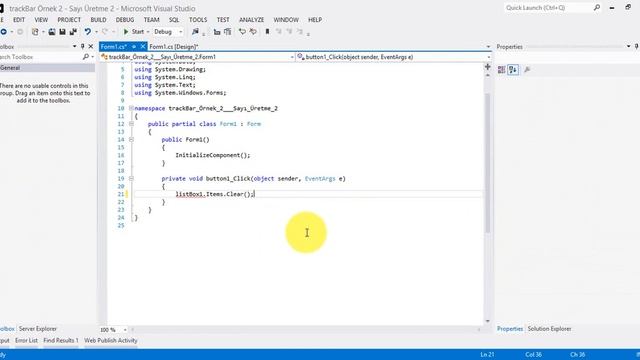Click the New Project toolbar icon
The width and height of the screenshot is (640, 360).
(35, 31)
